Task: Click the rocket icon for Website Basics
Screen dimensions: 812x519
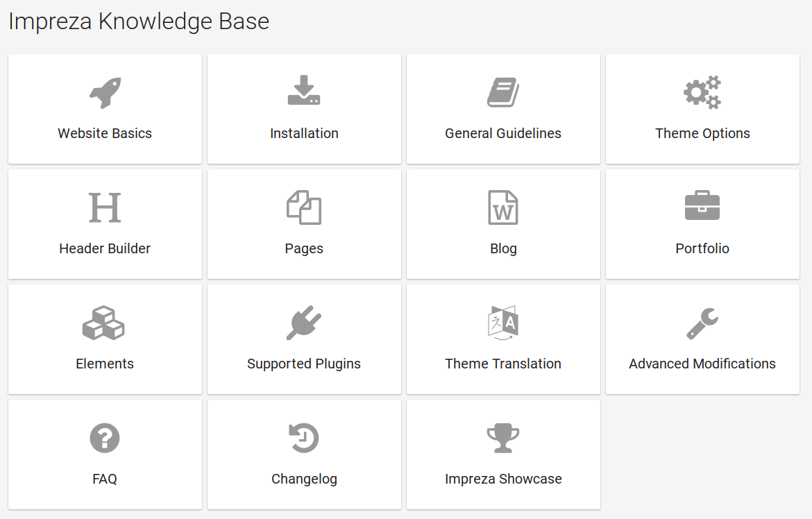Action: point(105,92)
